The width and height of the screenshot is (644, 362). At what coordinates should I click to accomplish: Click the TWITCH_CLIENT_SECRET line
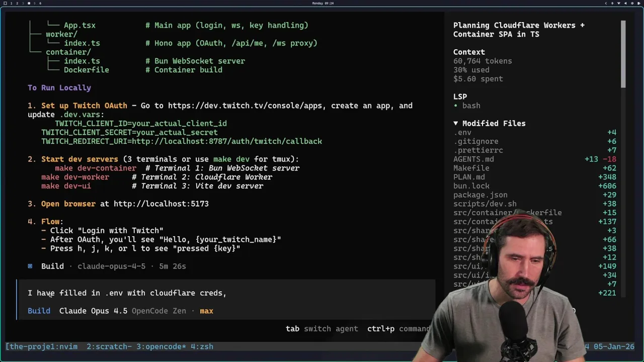click(x=129, y=132)
